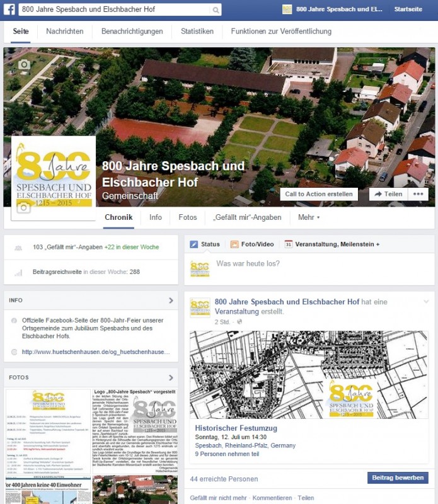The width and height of the screenshot is (438, 504).
Task: Click the calendar event icon
Action: pyautogui.click(x=289, y=244)
